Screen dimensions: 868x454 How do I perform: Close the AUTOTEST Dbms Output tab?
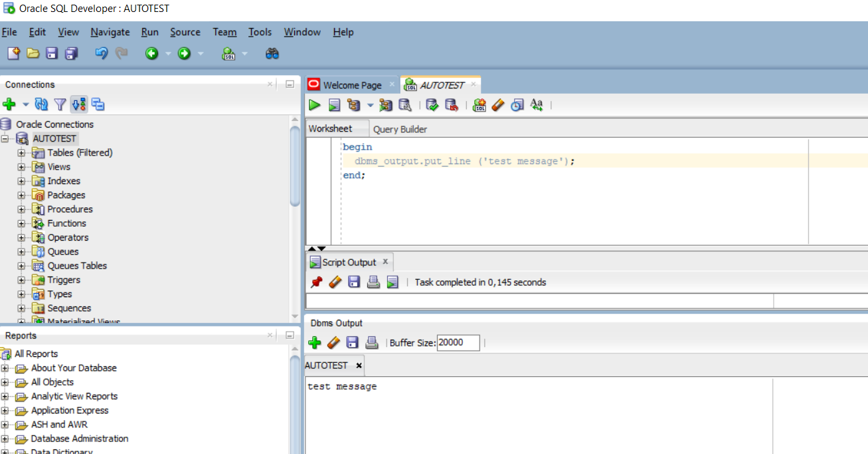[x=359, y=366]
